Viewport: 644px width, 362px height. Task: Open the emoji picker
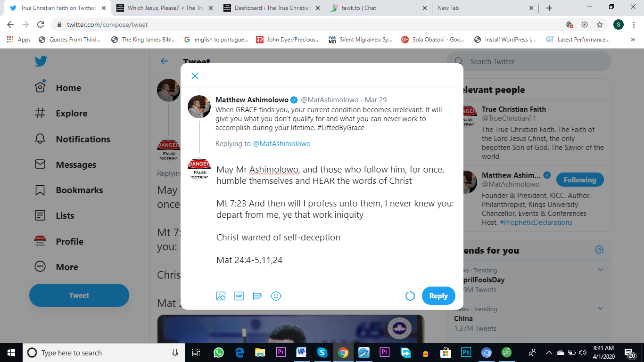[276, 296]
